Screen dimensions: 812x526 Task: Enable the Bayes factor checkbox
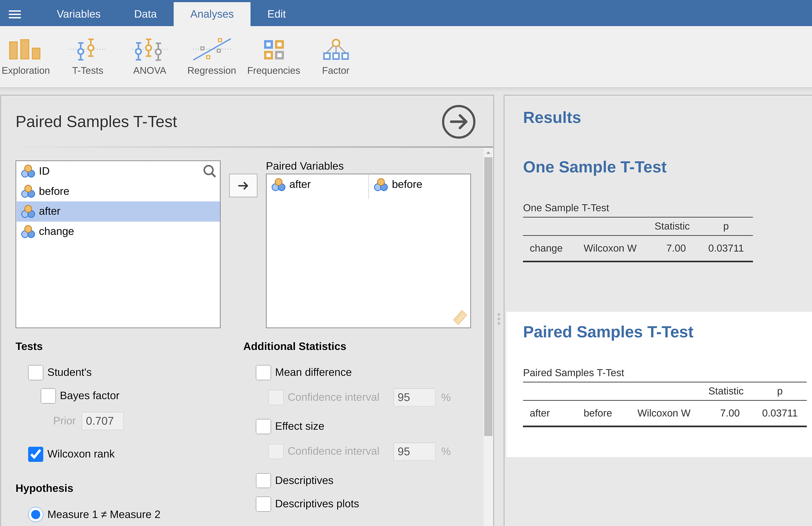[48, 396]
